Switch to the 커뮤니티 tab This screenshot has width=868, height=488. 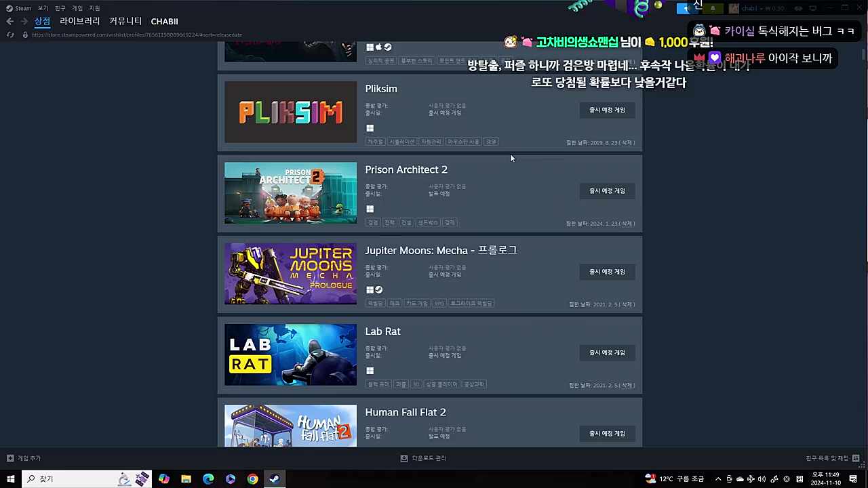tap(125, 21)
